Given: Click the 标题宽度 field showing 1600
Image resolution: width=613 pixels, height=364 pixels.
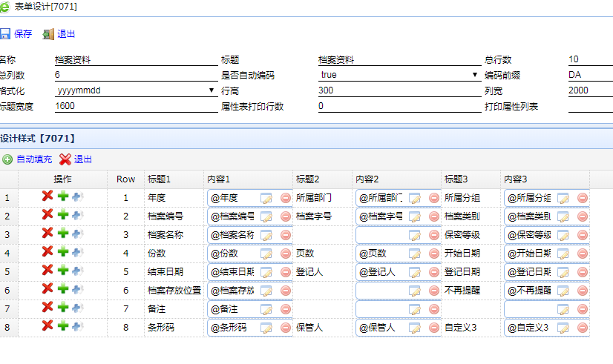Looking at the screenshot, I should (x=135, y=106).
